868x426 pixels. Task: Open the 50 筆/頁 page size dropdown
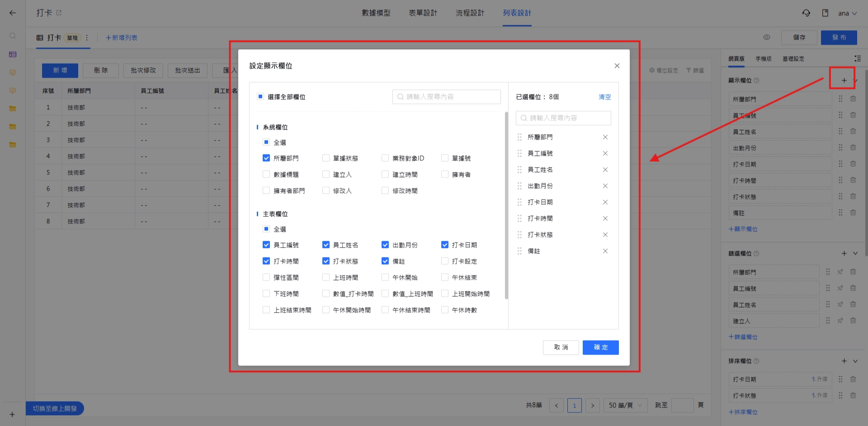click(626, 405)
